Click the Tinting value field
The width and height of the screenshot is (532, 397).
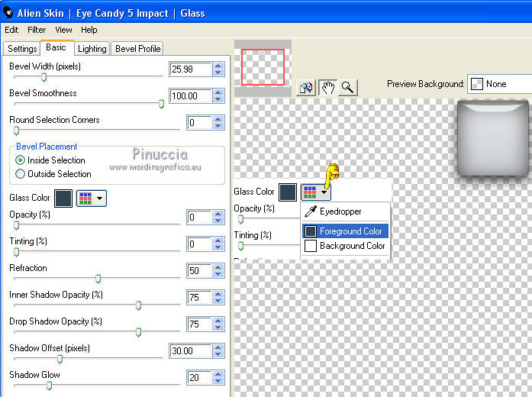[199, 244]
